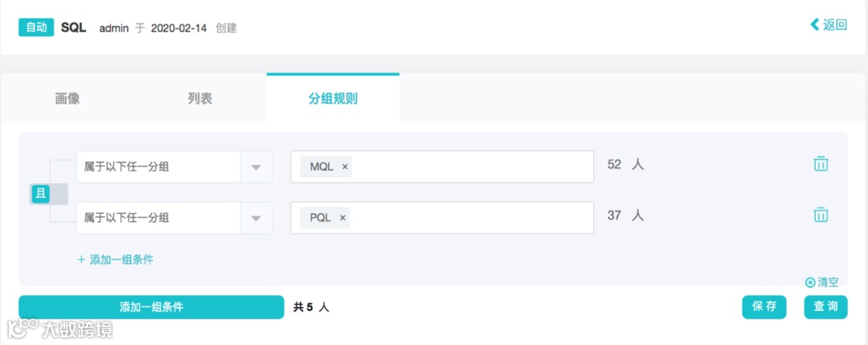Viewport: 868px width, 345px height.
Task: Expand the second row's condition dropdown arrow
Action: click(x=256, y=218)
